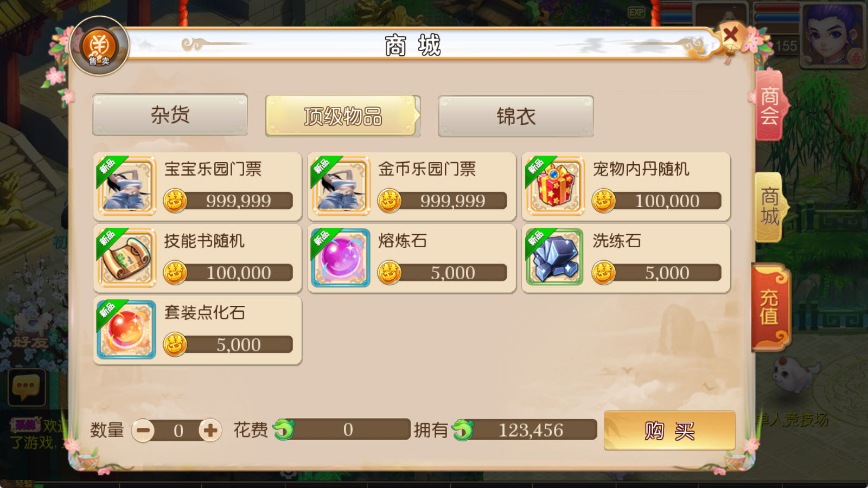Viewport: 868px width, 488px height.
Task: Open the chat bubble icon
Action: (27, 387)
